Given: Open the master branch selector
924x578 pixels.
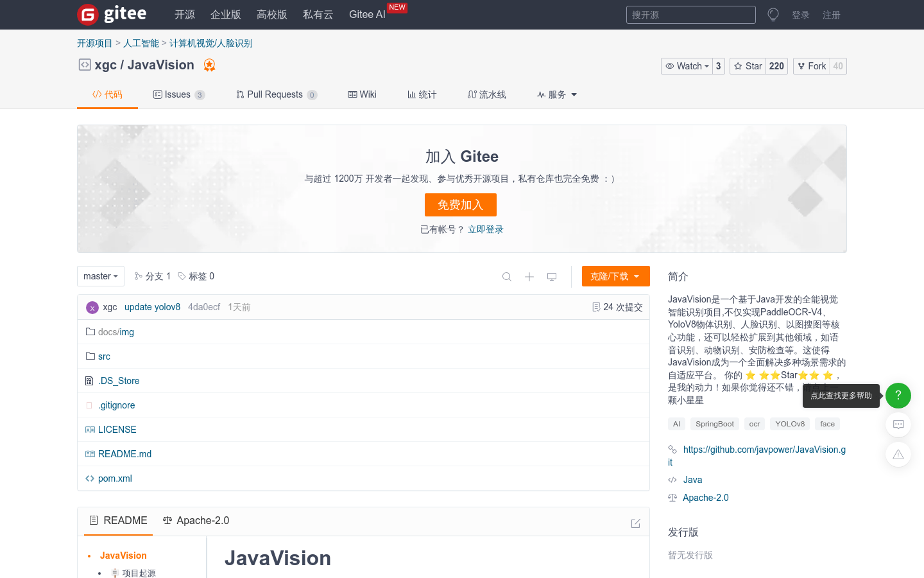Looking at the screenshot, I should [101, 276].
